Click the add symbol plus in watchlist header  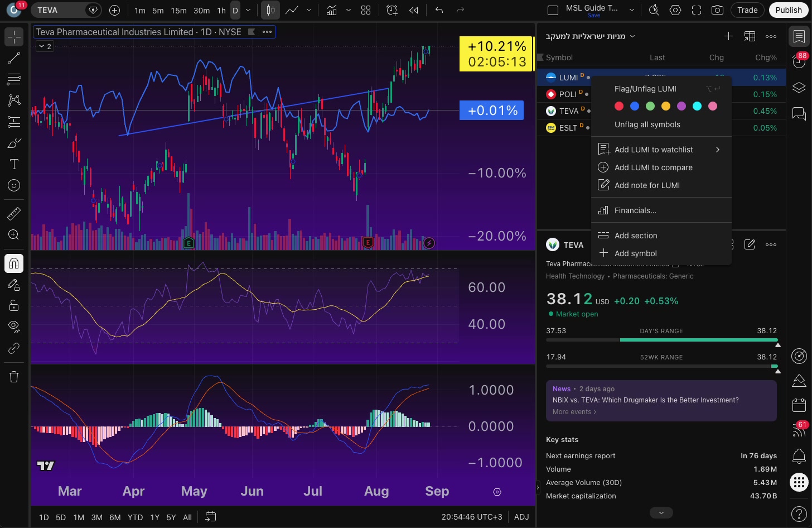pyautogui.click(x=728, y=36)
